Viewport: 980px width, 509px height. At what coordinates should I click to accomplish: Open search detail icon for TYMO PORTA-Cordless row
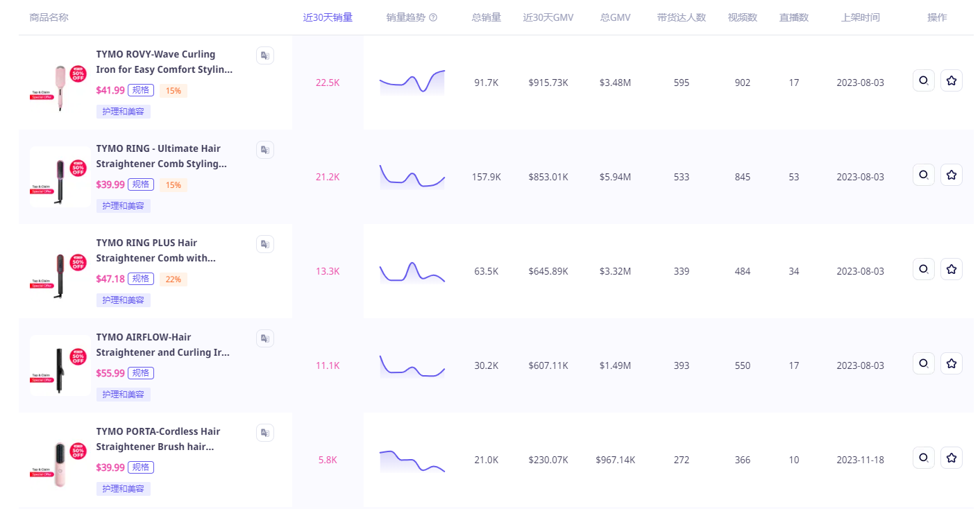tap(923, 458)
